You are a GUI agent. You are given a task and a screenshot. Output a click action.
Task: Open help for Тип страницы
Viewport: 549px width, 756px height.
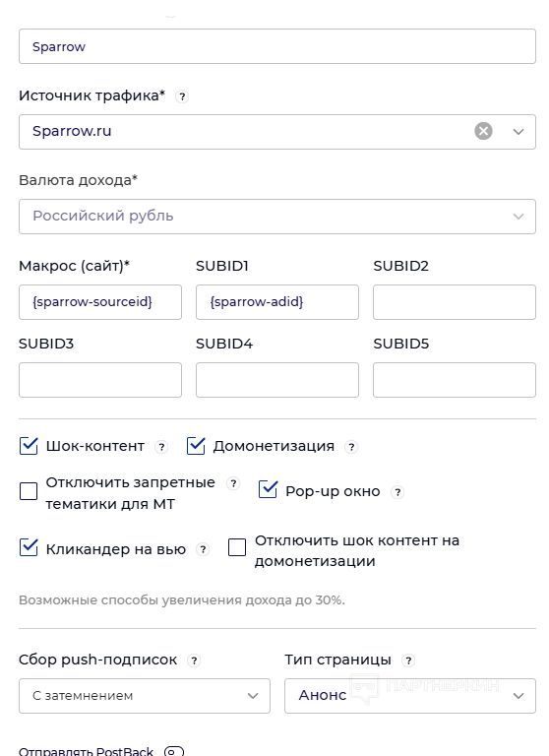tap(408, 661)
